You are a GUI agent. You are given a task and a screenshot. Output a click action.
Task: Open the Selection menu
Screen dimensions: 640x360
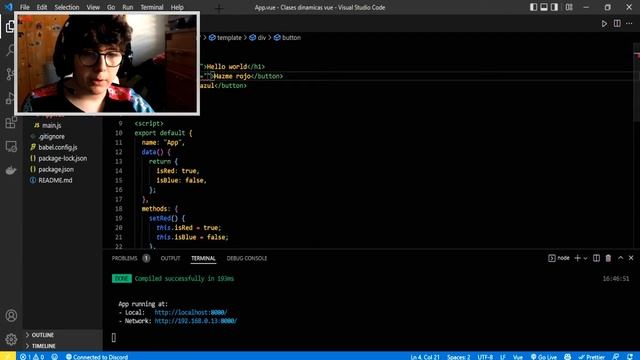67,7
